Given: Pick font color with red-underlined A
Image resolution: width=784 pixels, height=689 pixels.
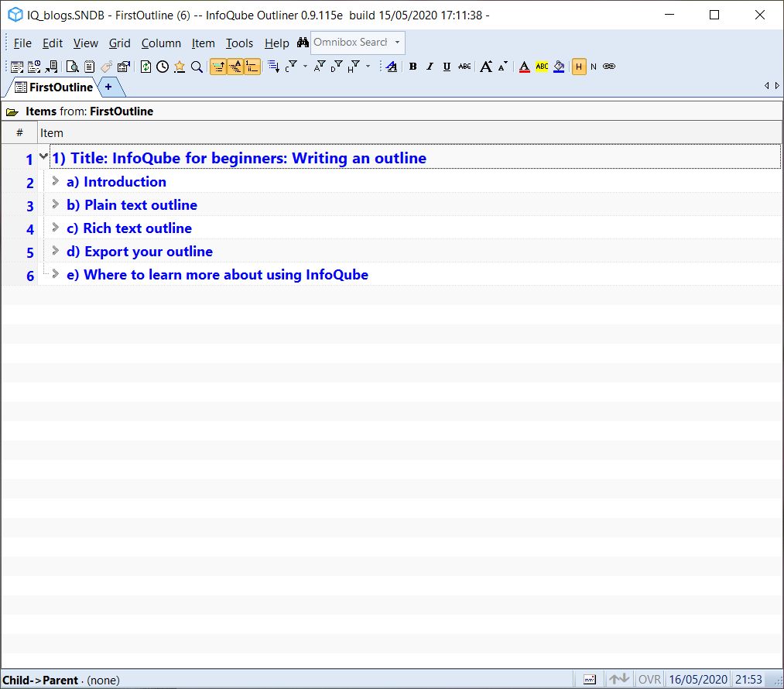Looking at the screenshot, I should pyautogui.click(x=525, y=67).
